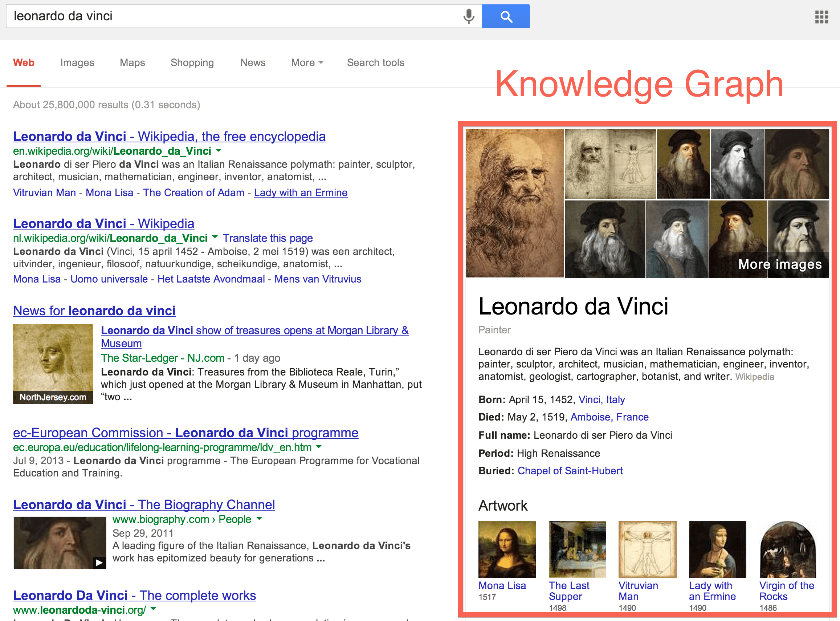Open Mens van Vitruvius sitelink
This screenshot has width=840, height=621.
(318, 279)
